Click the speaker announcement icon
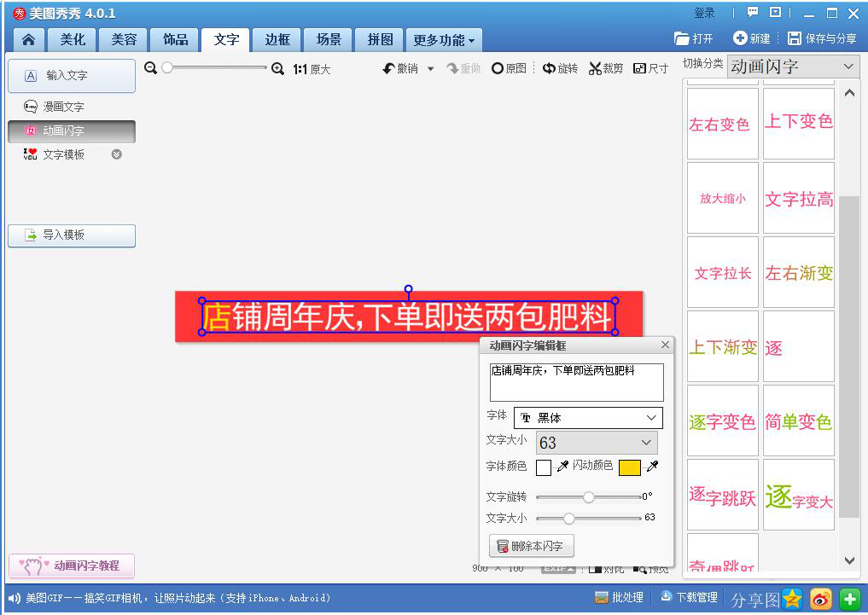 point(15,599)
